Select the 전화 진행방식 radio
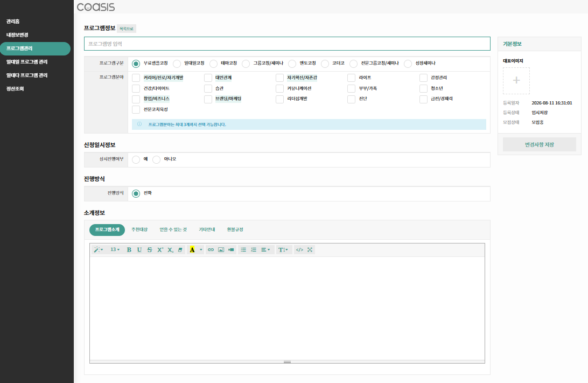 pos(136,193)
